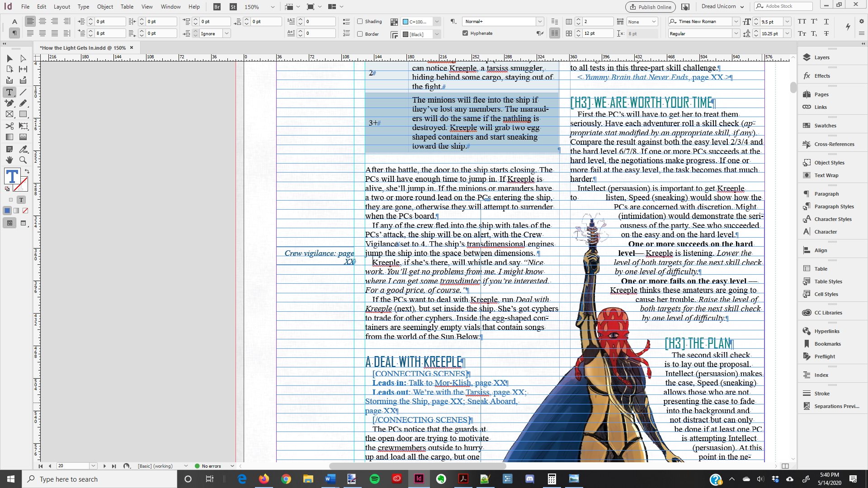Toggle Formatting Affects Text

21,200
